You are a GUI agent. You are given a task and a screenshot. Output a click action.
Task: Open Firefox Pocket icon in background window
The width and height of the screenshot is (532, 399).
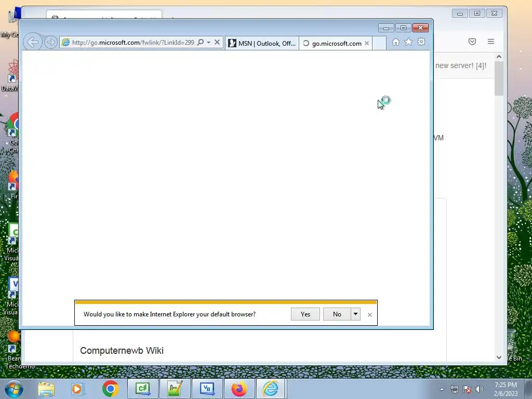tap(472, 42)
